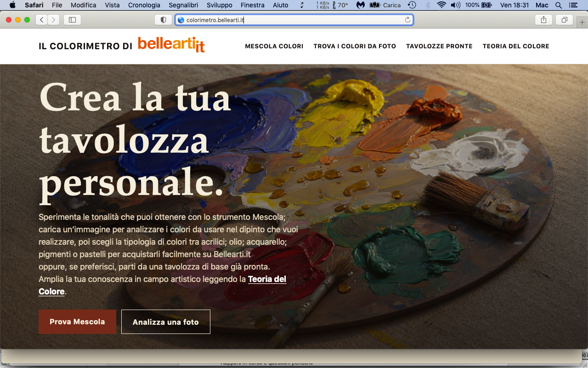Click the Analizza una foto button
588x368 pixels.
click(166, 322)
